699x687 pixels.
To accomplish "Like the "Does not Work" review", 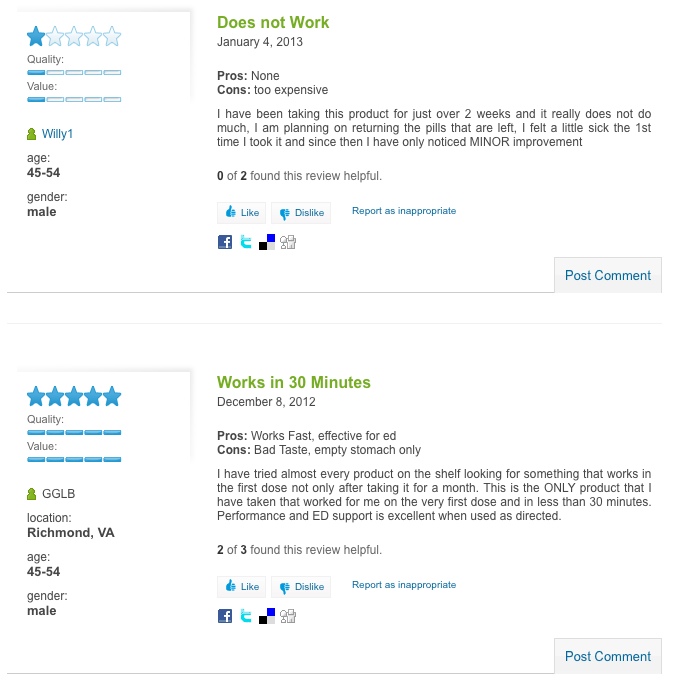I will (x=242, y=213).
